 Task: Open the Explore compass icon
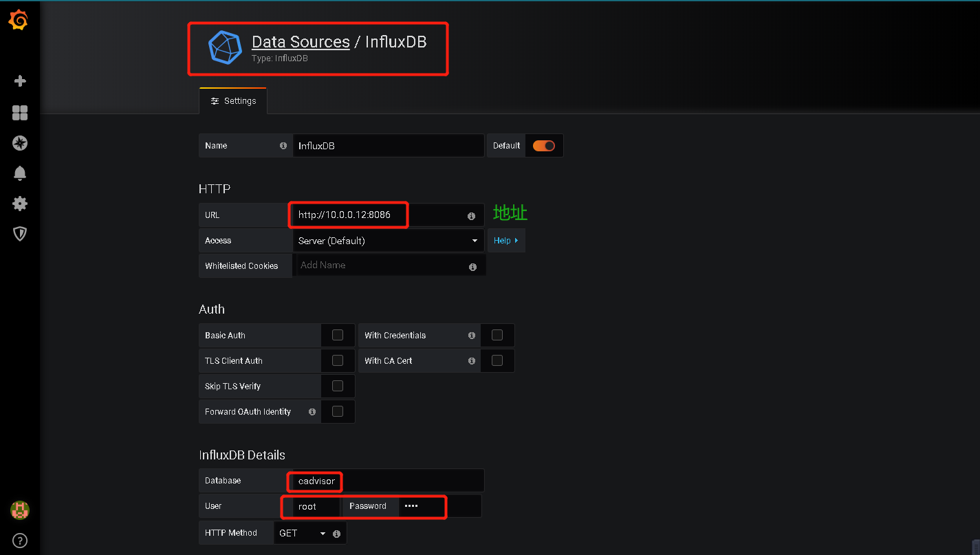20,143
